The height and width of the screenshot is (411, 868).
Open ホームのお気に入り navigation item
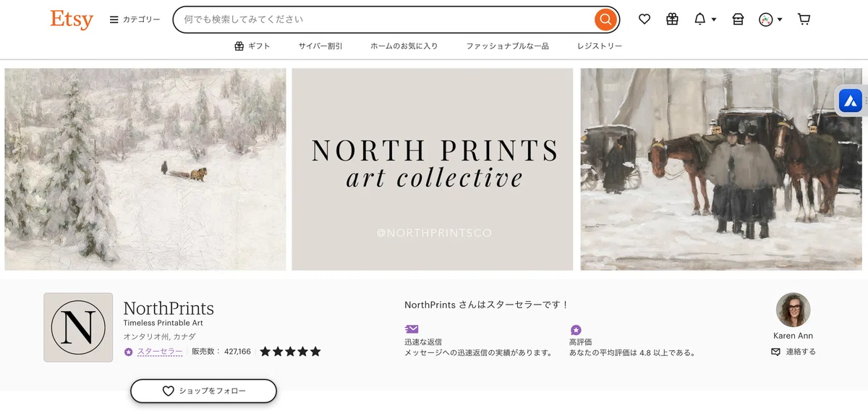point(404,46)
